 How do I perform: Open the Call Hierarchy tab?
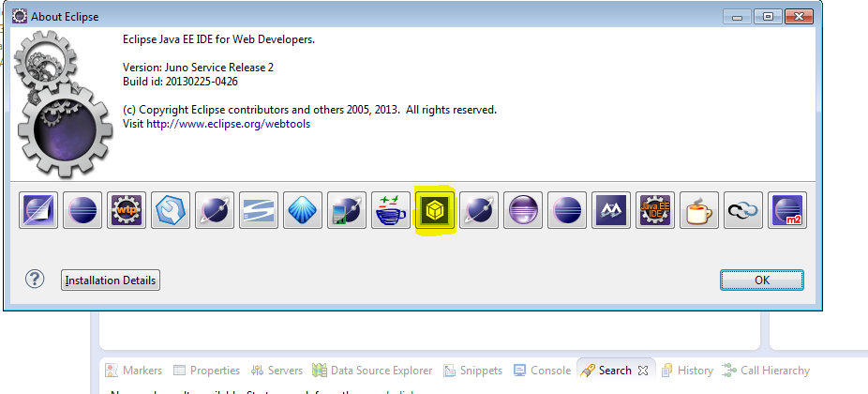pos(767,371)
